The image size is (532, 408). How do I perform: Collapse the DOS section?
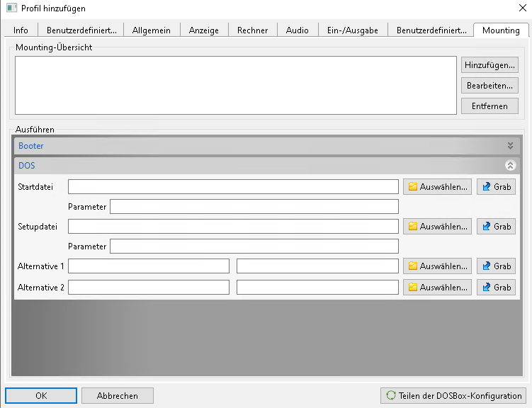pos(509,166)
